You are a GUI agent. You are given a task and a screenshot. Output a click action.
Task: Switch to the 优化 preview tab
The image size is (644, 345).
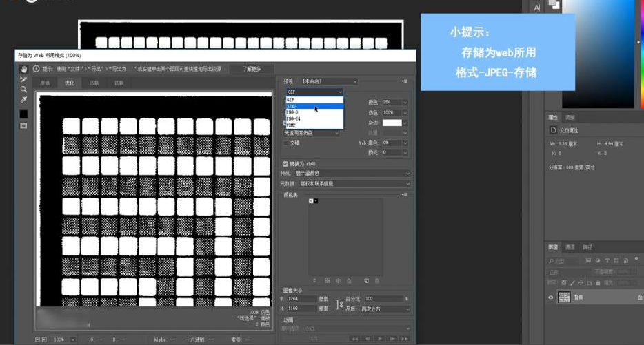tap(70, 83)
